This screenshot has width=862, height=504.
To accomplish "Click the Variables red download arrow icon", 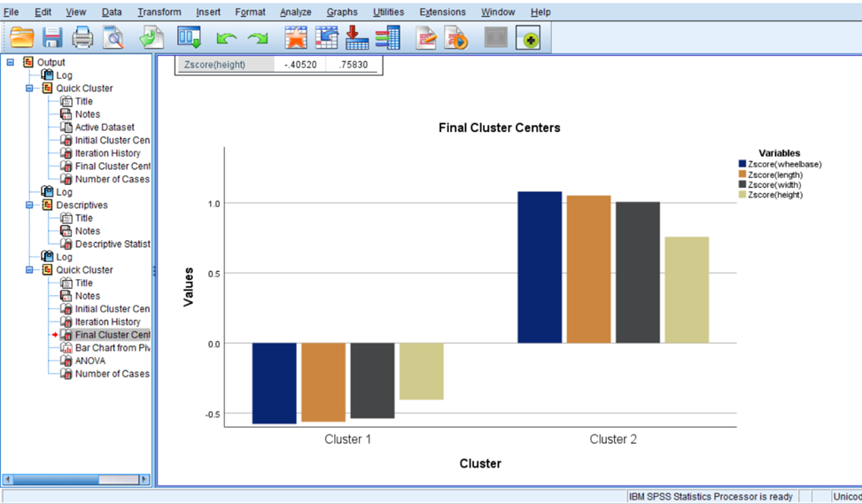I will tap(357, 38).
